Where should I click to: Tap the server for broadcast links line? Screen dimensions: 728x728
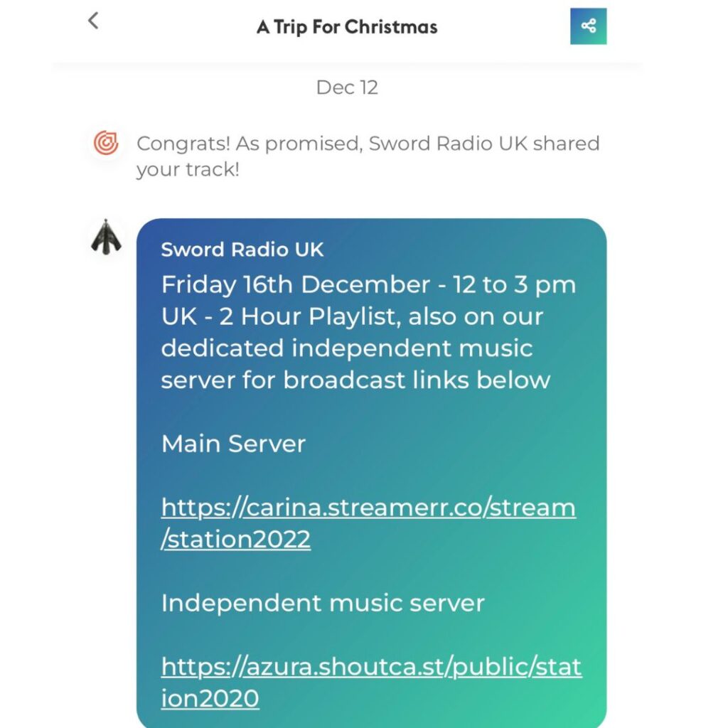(x=355, y=380)
